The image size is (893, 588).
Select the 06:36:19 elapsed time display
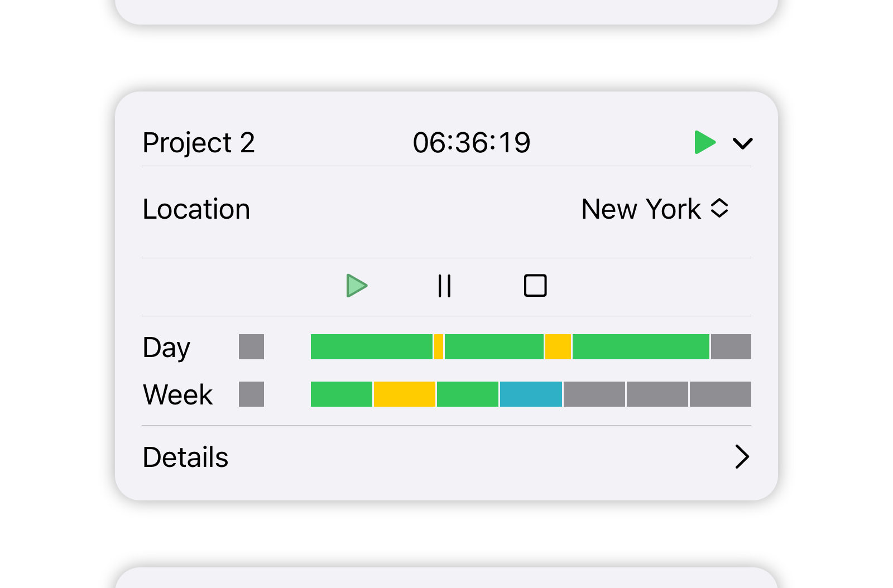[471, 143]
